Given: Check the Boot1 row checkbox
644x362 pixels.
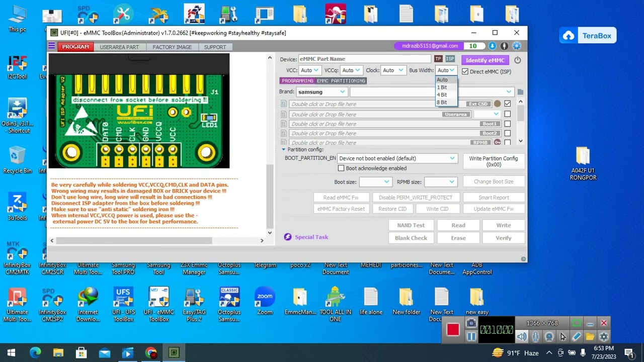Looking at the screenshot, I should (x=507, y=124).
